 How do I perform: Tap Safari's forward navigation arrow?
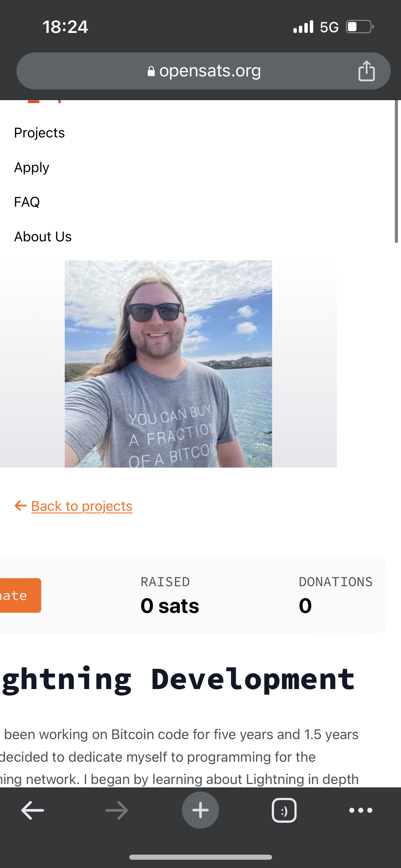coord(116,810)
